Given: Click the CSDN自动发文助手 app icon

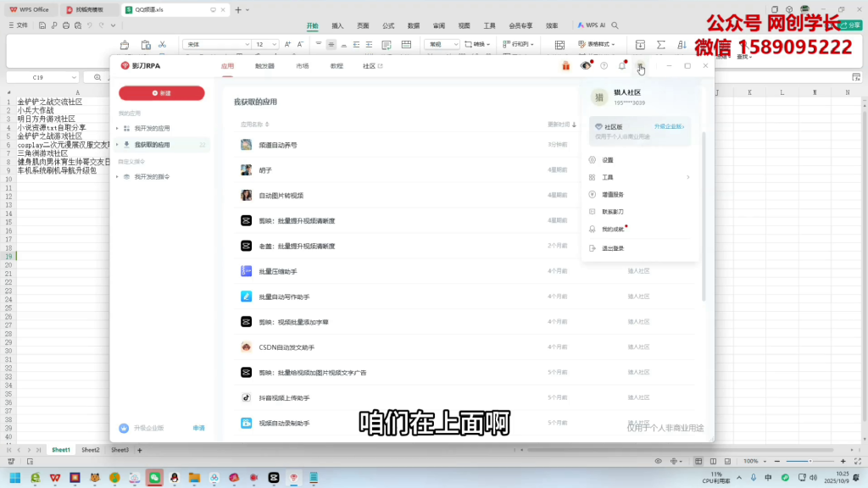Looking at the screenshot, I should [x=245, y=347].
